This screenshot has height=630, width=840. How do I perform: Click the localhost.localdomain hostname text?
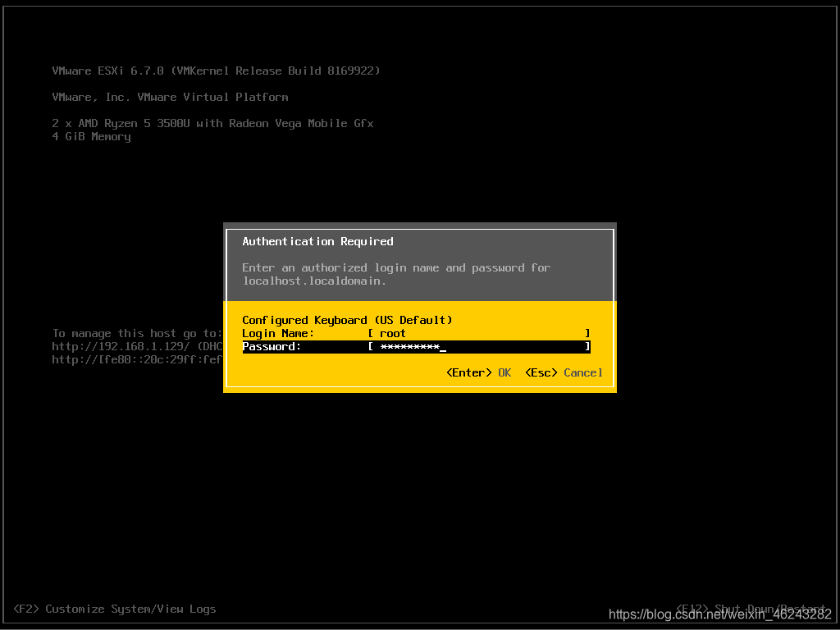click(x=314, y=281)
